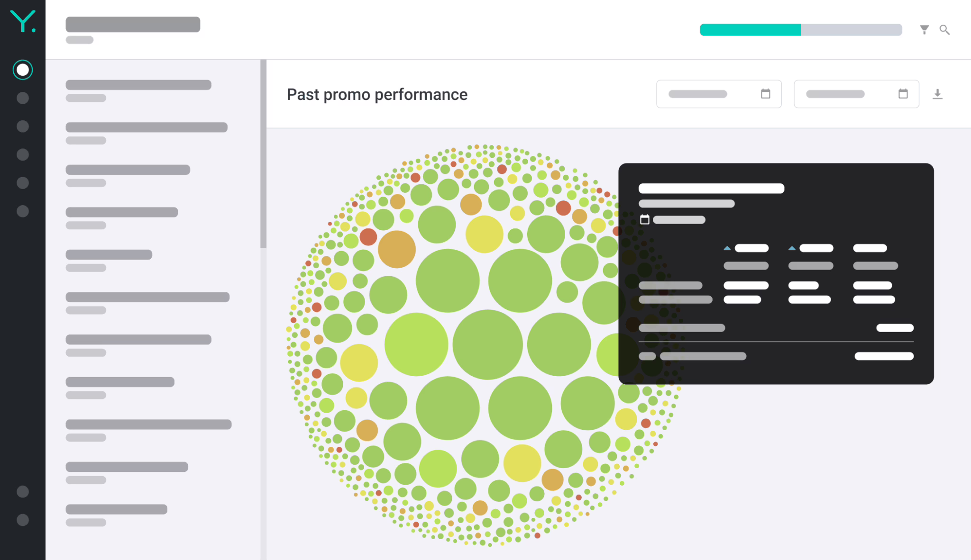
Task: Click the upward triangle beside the second metric
Action: [791, 247]
